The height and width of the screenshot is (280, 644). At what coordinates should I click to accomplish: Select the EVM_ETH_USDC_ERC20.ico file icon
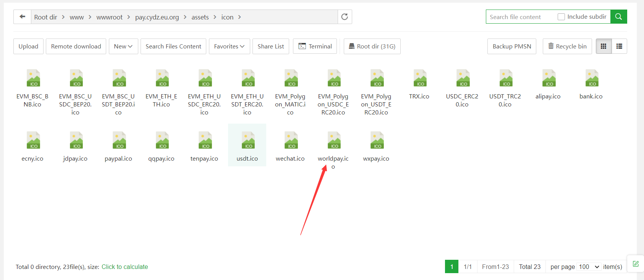[205, 78]
